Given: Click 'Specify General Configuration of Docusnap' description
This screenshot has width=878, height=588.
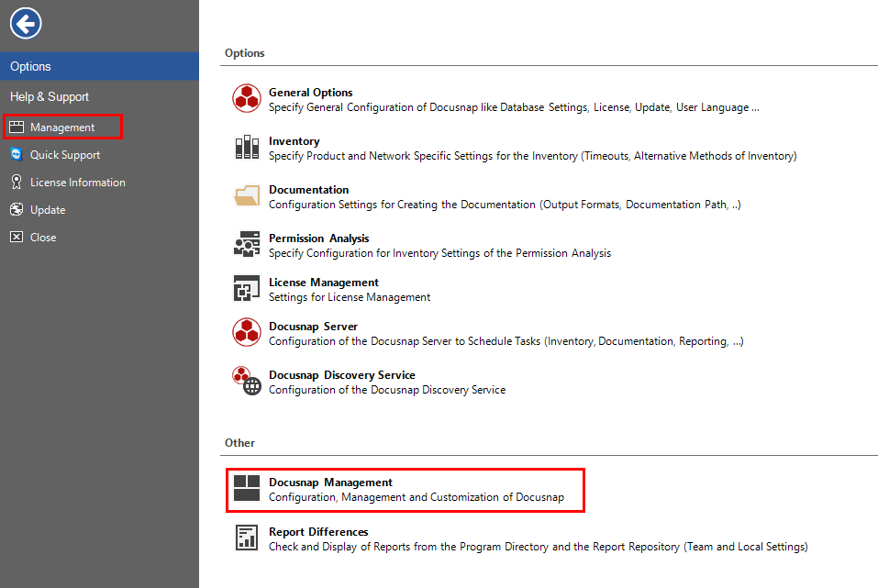Looking at the screenshot, I should [514, 107].
